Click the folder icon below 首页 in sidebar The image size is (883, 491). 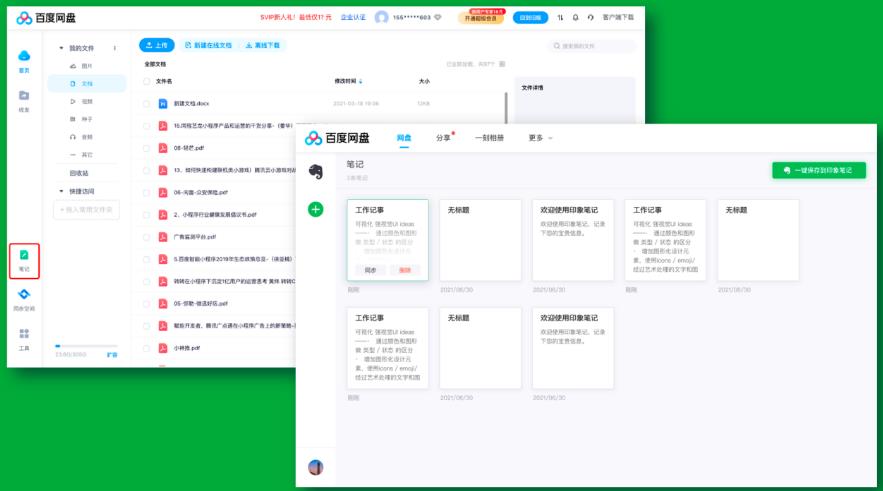click(24, 95)
